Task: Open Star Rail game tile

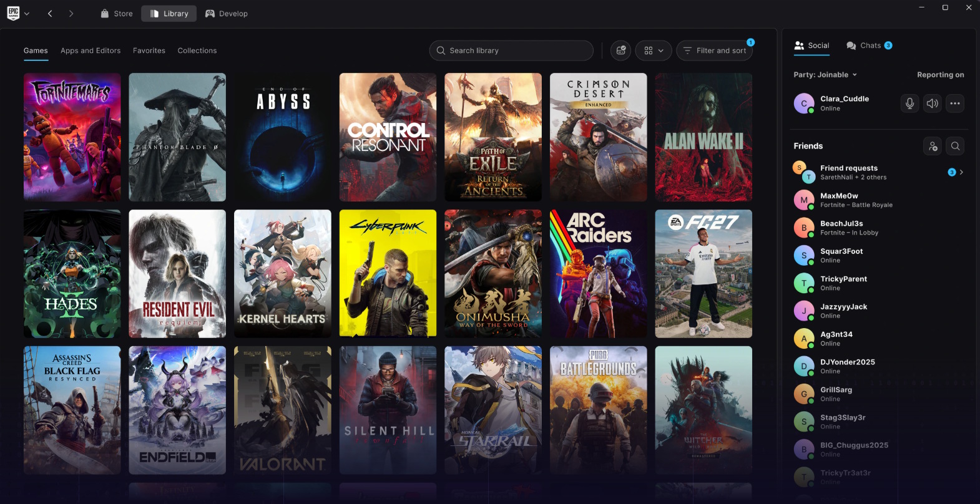Action: (493, 410)
